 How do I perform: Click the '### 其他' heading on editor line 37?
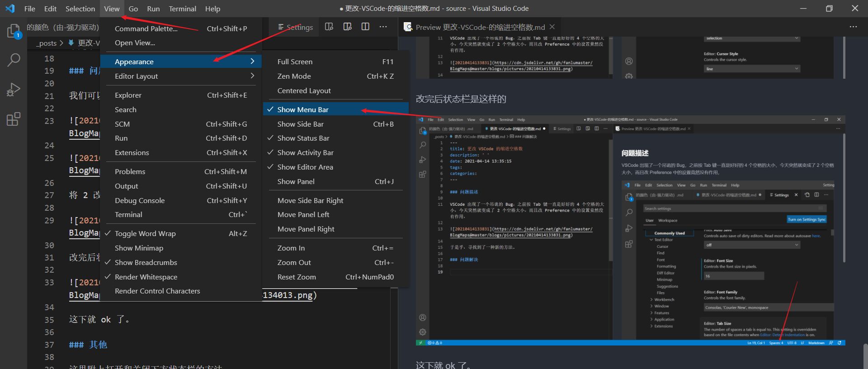[88, 345]
